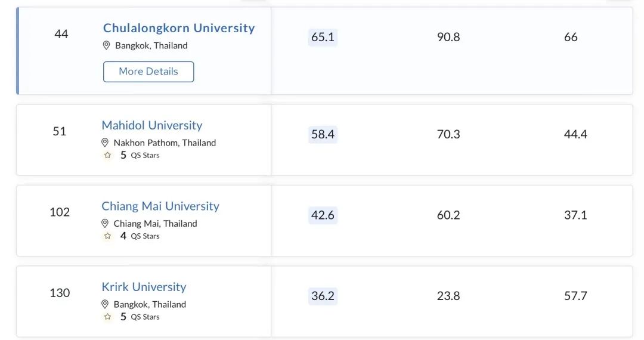Screen dimensions: 644x340
Task: Open the Chiang Mai University link
Action: pyautogui.click(x=160, y=206)
